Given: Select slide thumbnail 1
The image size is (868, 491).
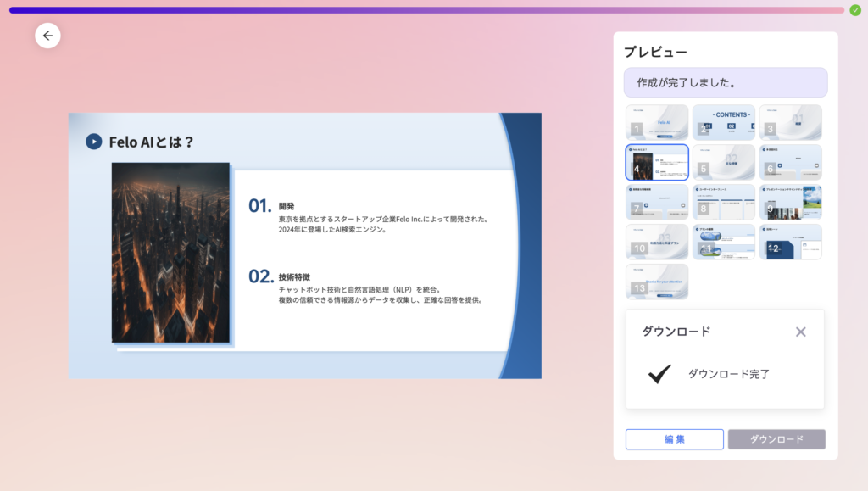Looking at the screenshot, I should point(657,122).
